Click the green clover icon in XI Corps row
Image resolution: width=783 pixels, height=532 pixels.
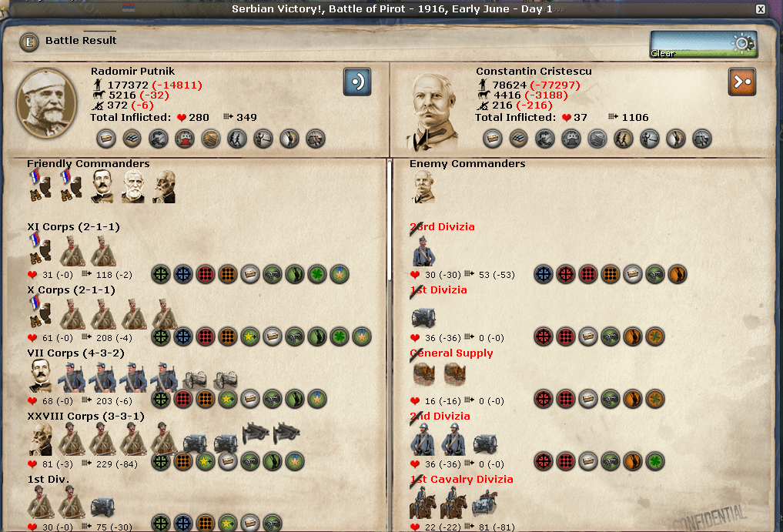(x=317, y=274)
